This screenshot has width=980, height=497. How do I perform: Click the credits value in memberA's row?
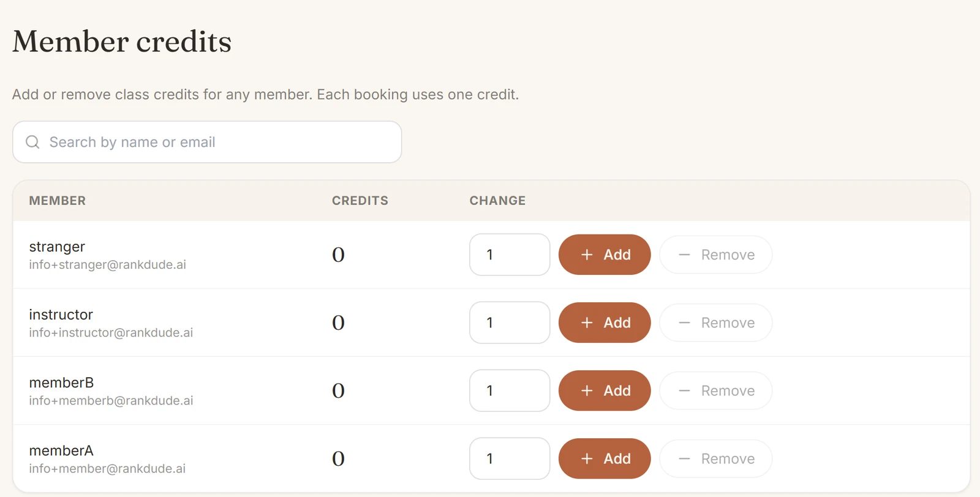click(338, 458)
